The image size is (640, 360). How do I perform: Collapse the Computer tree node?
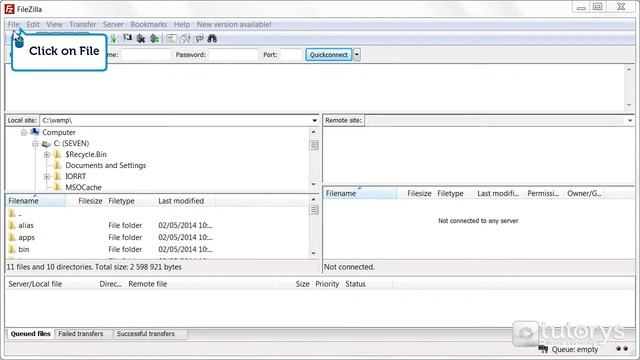pyautogui.click(x=24, y=132)
